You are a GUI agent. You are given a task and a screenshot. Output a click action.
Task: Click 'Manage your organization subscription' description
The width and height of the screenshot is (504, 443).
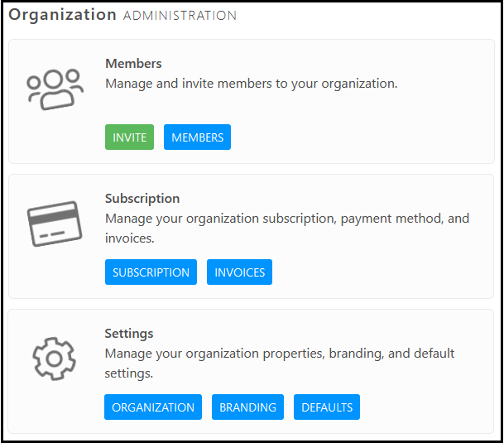[287, 229]
